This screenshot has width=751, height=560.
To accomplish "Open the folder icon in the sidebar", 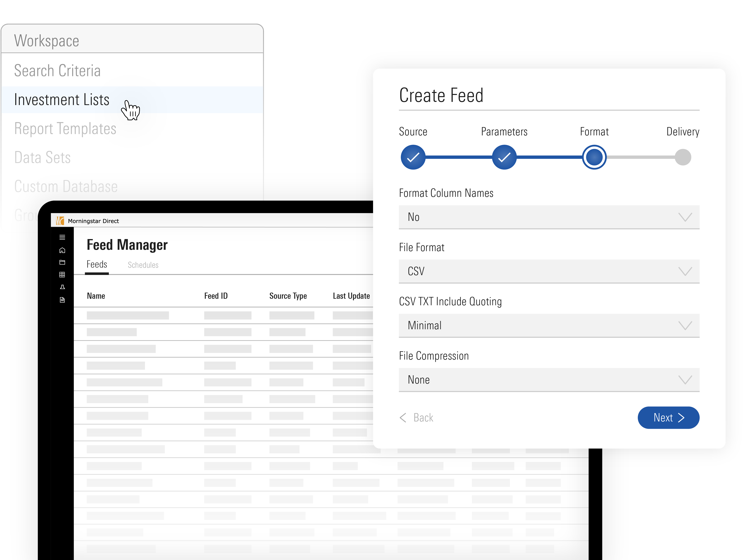I will pyautogui.click(x=62, y=262).
